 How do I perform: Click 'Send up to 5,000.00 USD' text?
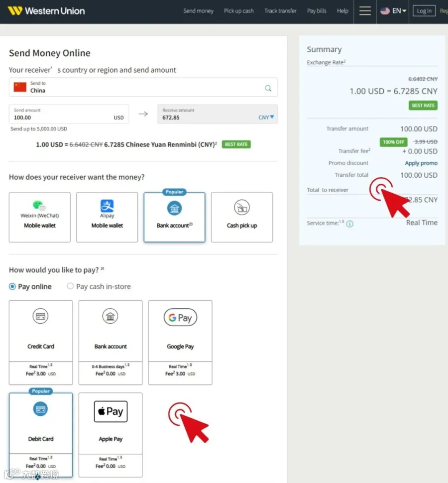(x=39, y=129)
